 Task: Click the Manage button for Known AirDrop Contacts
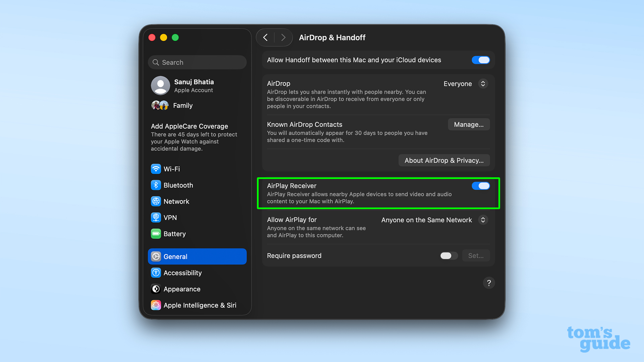(x=469, y=124)
